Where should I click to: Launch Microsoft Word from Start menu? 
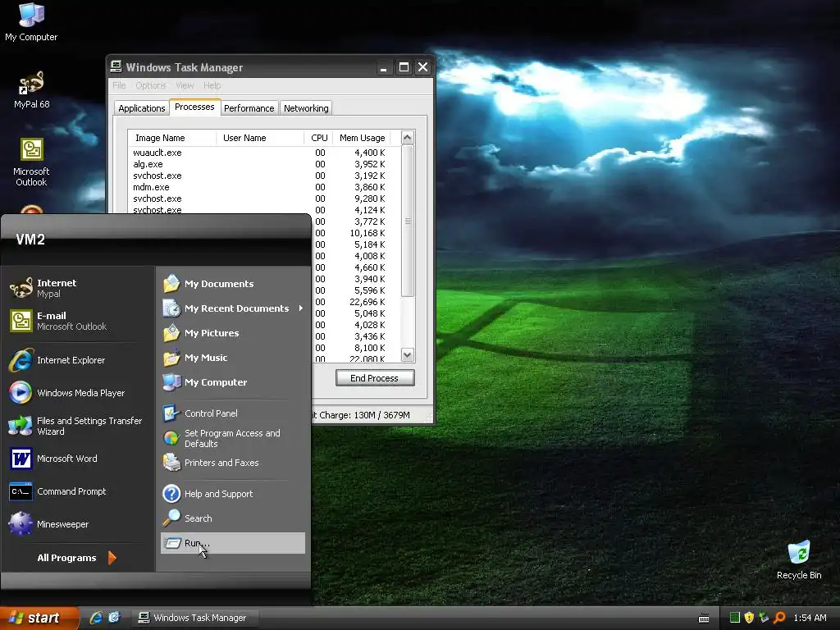(78, 459)
